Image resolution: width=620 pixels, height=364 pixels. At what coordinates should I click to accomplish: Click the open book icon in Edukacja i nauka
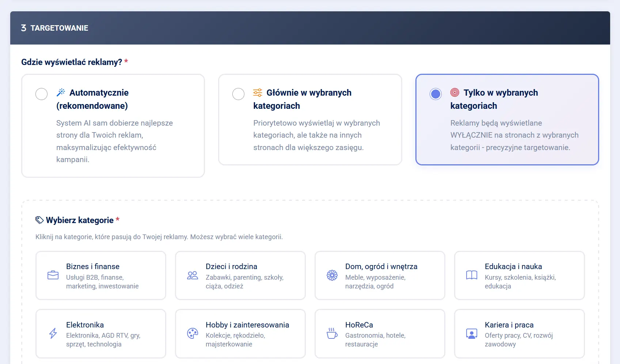472,275
